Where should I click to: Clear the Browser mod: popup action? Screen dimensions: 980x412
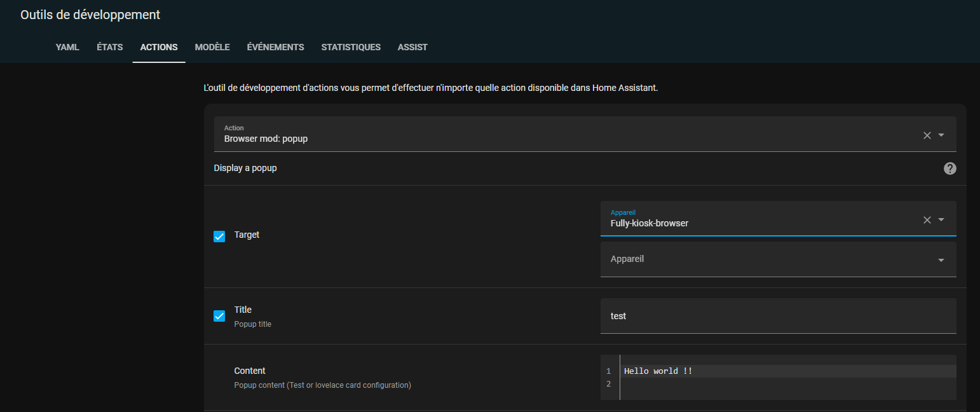click(x=927, y=135)
